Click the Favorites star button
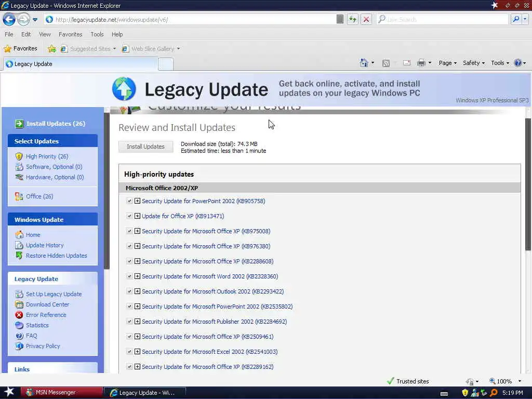This screenshot has height=399, width=532. tap(20, 48)
